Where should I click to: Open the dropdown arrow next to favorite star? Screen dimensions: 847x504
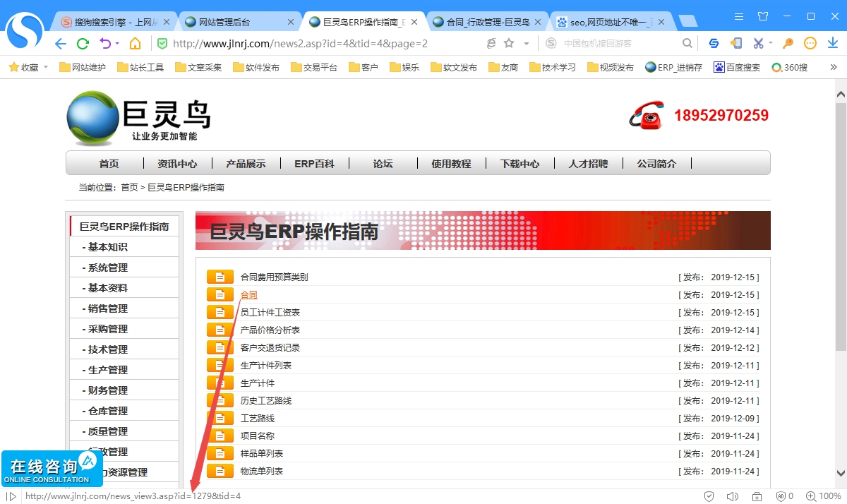(526, 44)
